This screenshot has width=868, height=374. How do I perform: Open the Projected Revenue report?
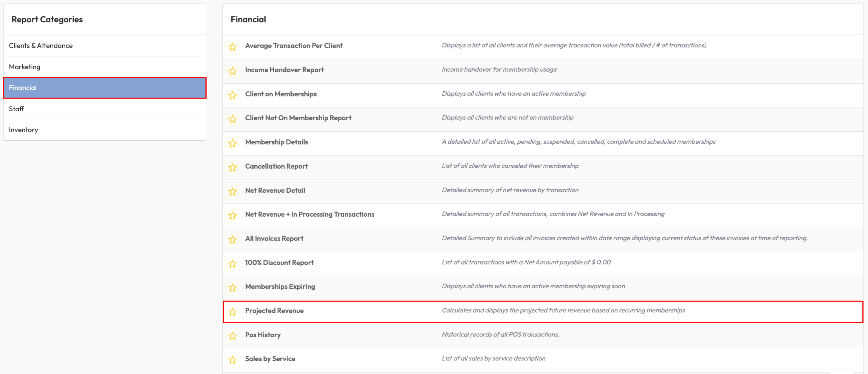[x=274, y=311]
